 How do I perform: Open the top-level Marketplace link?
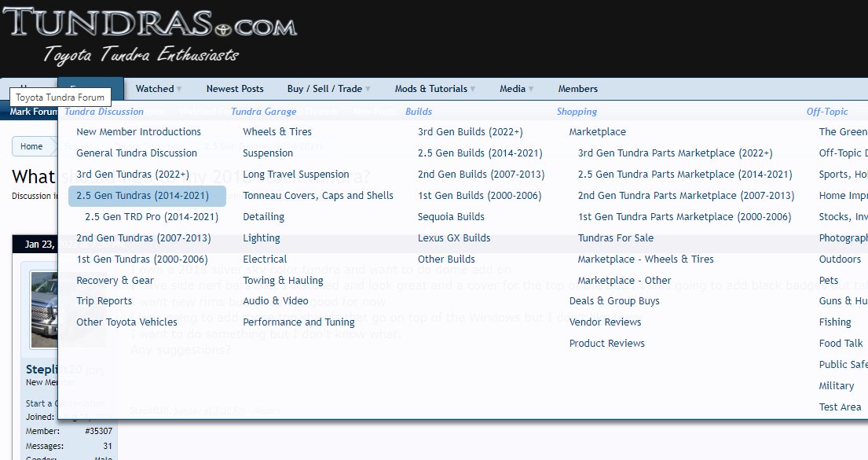click(x=597, y=132)
